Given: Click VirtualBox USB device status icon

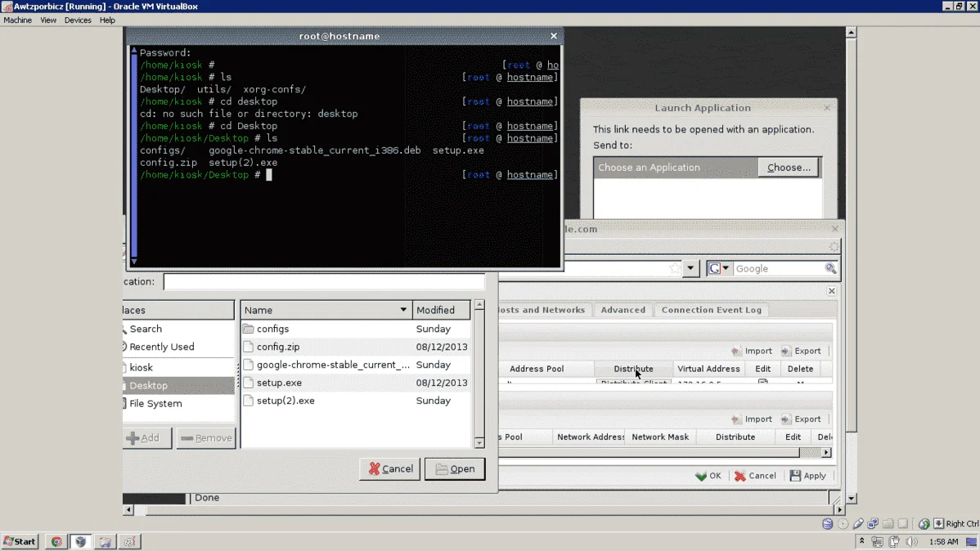Looking at the screenshot, I should tap(857, 523).
